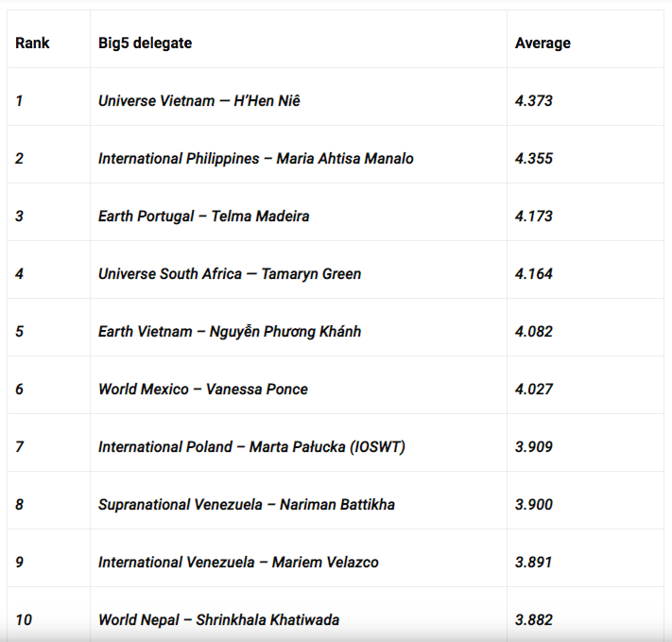Viewport: 672px width, 642px height.
Task: Click the Rank column header
Action: pos(32,43)
